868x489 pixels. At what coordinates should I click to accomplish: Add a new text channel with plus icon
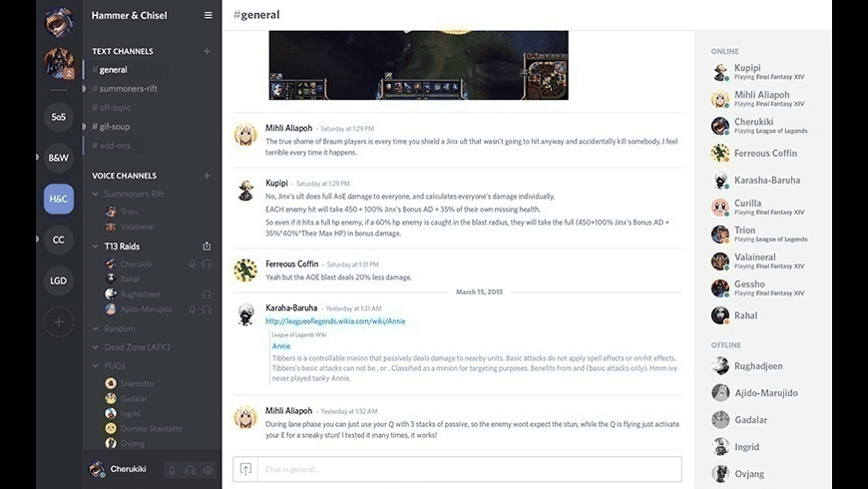(x=207, y=51)
